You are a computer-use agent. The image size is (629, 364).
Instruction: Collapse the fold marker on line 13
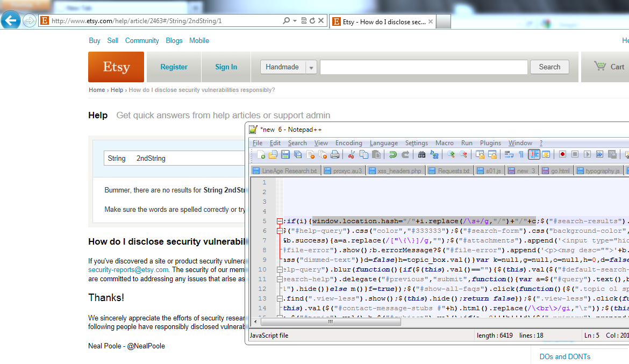coord(280,298)
